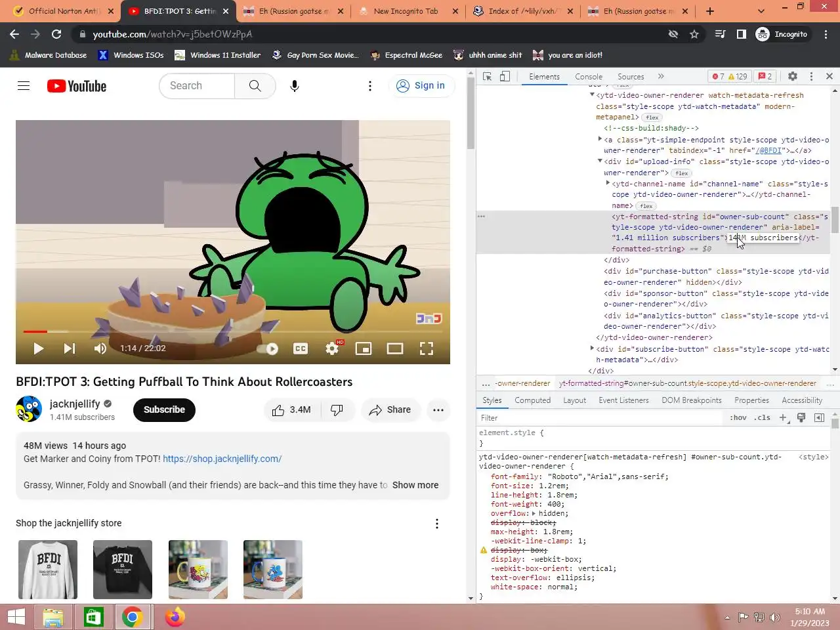
Task: Open File Explorer from taskbar
Action: tap(52, 617)
